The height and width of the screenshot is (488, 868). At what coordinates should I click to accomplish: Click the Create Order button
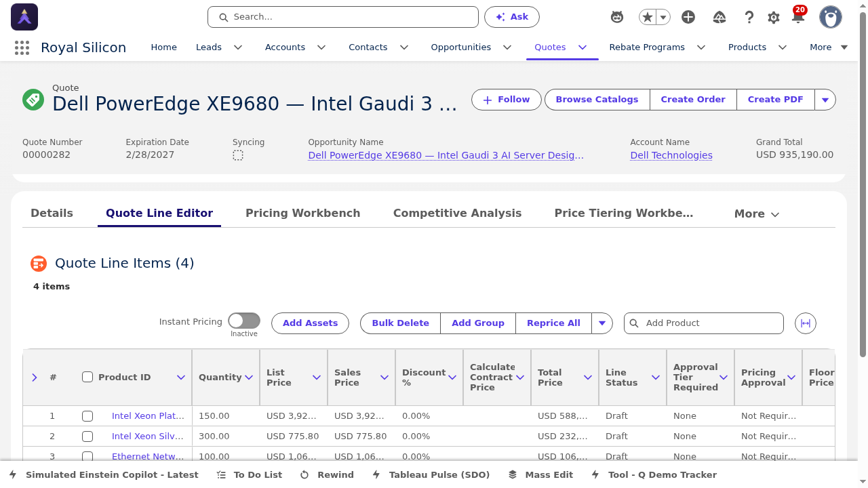[x=693, y=100]
